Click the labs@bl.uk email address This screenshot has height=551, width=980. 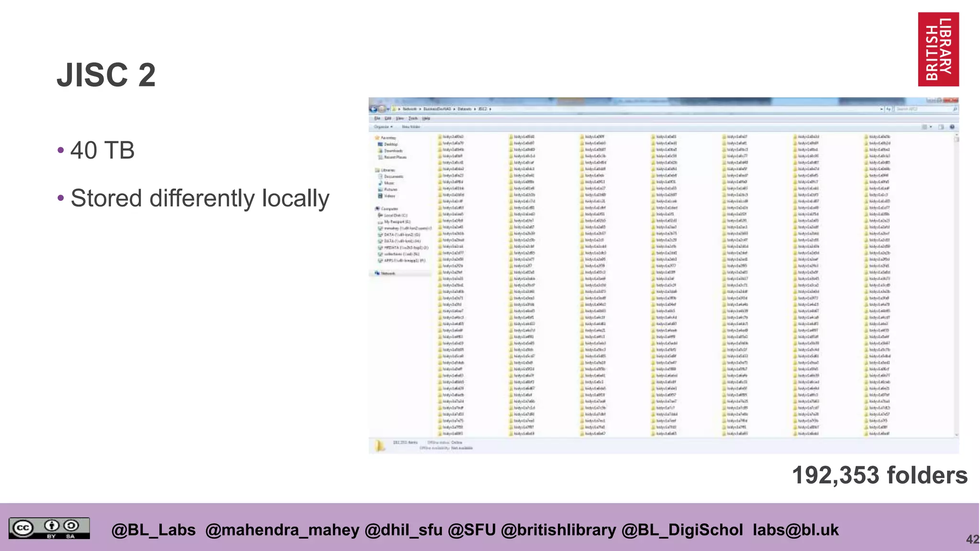pyautogui.click(x=795, y=530)
